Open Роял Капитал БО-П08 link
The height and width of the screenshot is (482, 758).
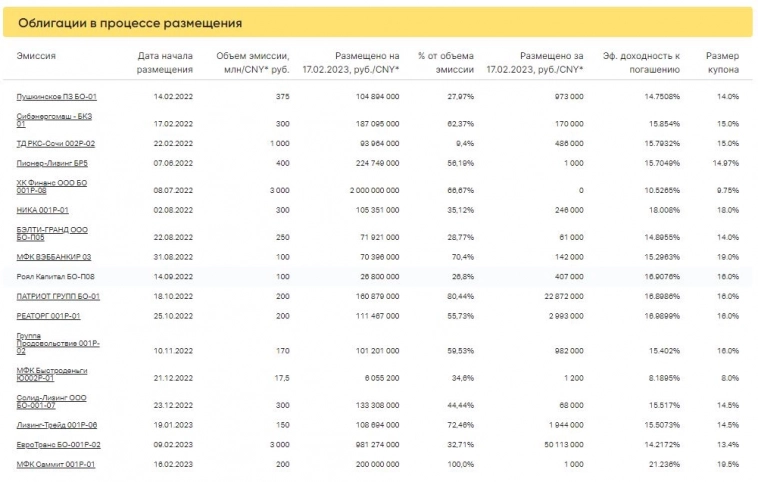coord(56,276)
